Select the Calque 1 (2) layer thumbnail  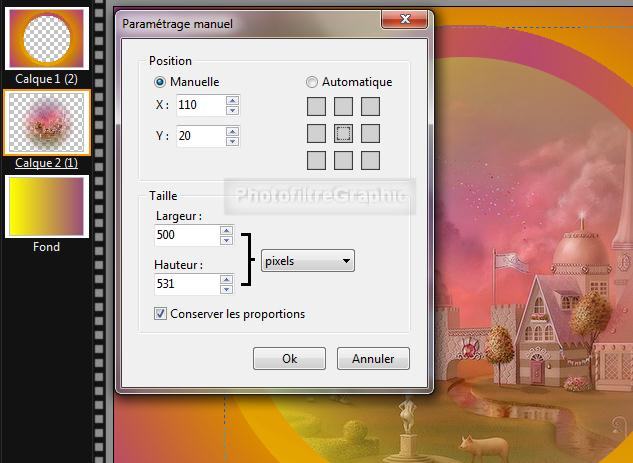pyautogui.click(x=47, y=36)
